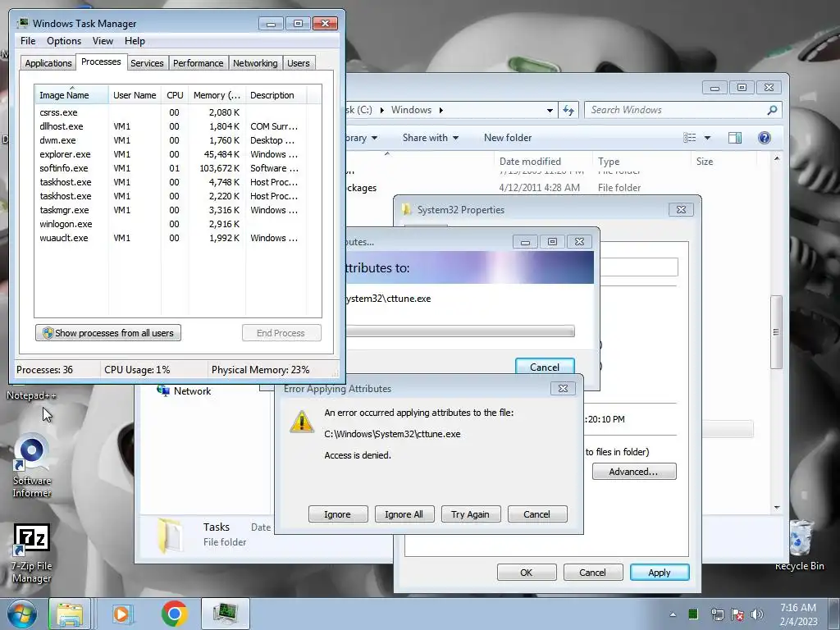
Task: Sort processes by the CPU column
Action: (x=175, y=95)
